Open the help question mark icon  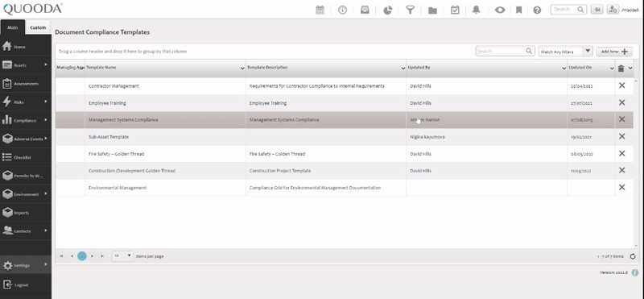click(x=537, y=10)
